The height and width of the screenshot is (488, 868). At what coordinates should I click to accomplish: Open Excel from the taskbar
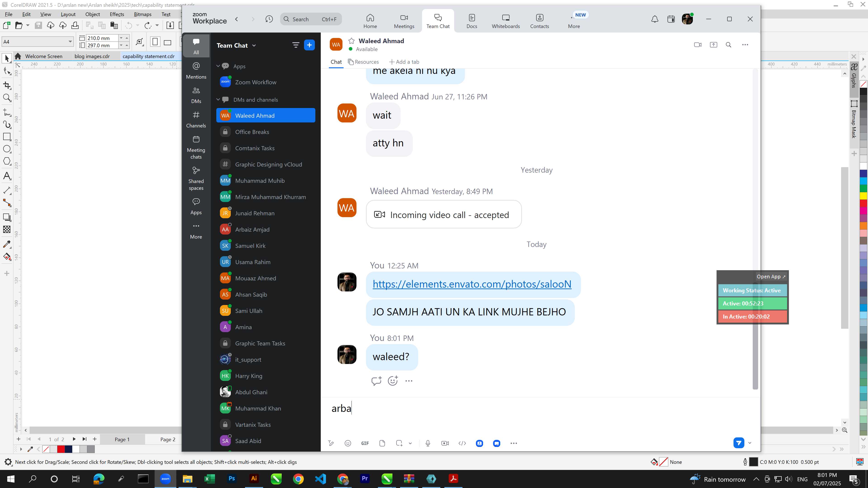pyautogui.click(x=210, y=479)
